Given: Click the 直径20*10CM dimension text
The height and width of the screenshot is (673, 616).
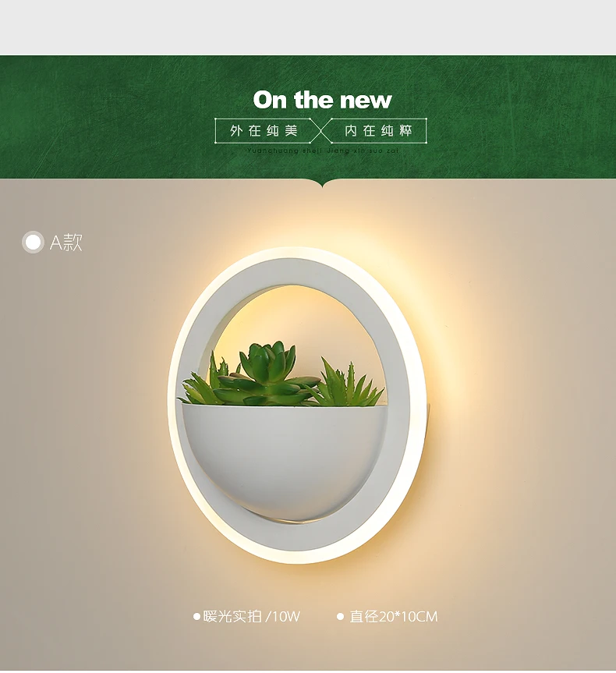Looking at the screenshot, I should [394, 617].
